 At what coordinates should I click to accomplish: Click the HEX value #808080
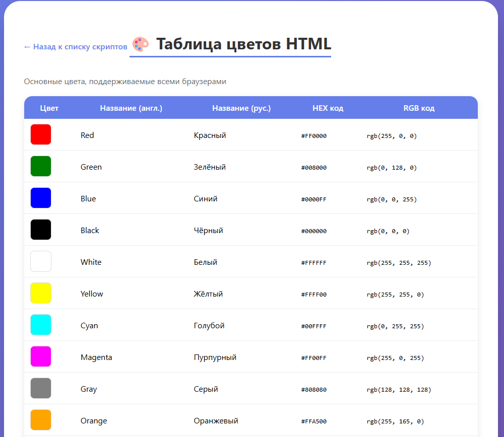[313, 390]
